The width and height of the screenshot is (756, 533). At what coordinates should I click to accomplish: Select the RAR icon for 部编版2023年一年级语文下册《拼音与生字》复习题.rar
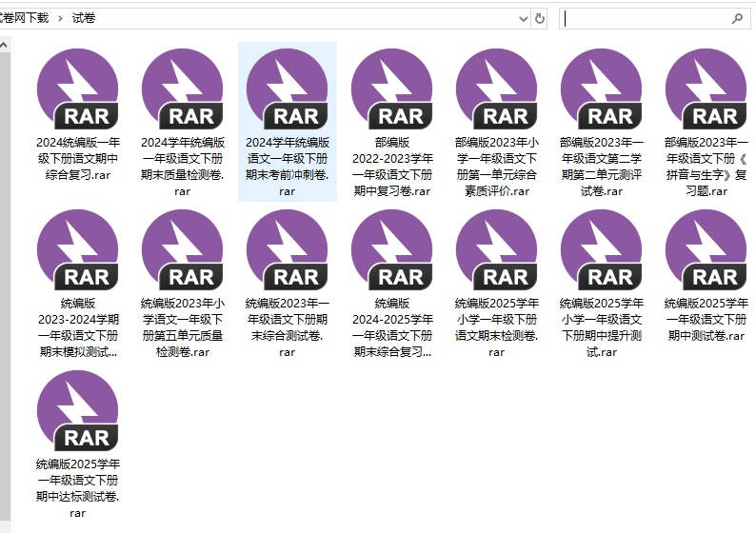pyautogui.click(x=706, y=89)
